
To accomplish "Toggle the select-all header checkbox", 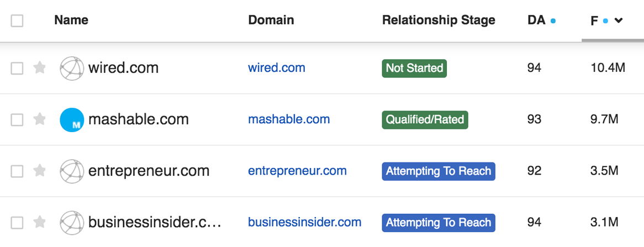I will pos(17,21).
